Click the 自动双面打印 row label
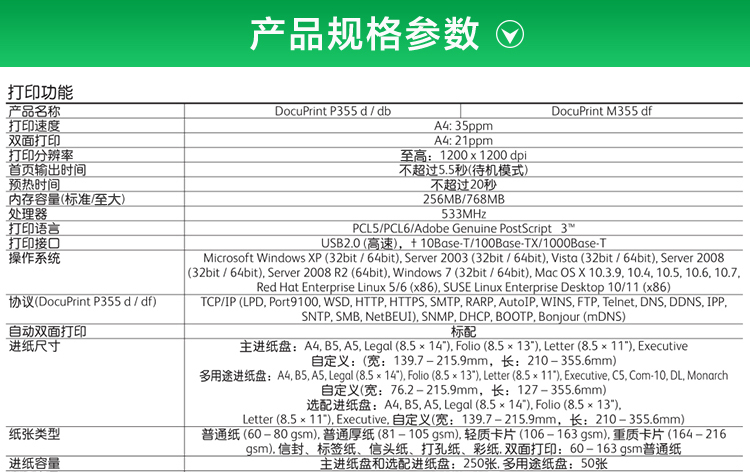Screen dimensions: 750x472 click(47, 331)
